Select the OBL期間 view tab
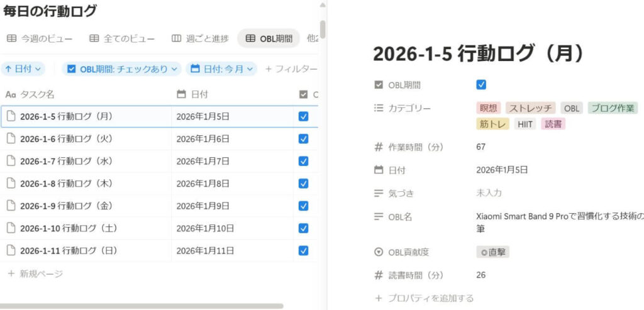644x310 pixels. (x=269, y=38)
